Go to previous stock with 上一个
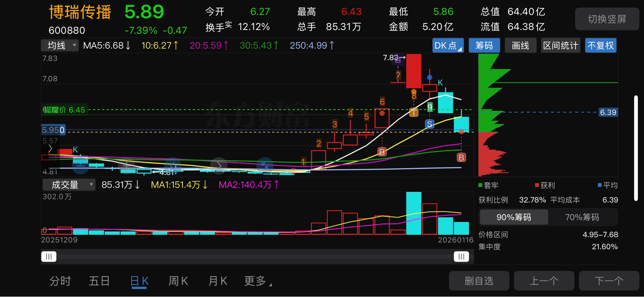This screenshot has width=644, height=297. click(x=544, y=281)
